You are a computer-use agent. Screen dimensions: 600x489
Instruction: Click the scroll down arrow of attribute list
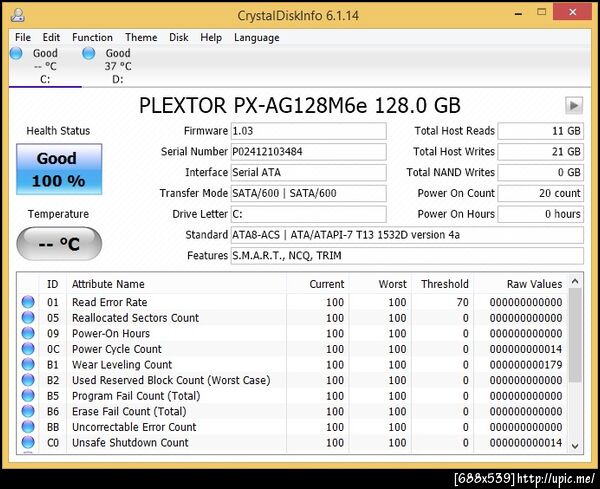click(x=575, y=446)
